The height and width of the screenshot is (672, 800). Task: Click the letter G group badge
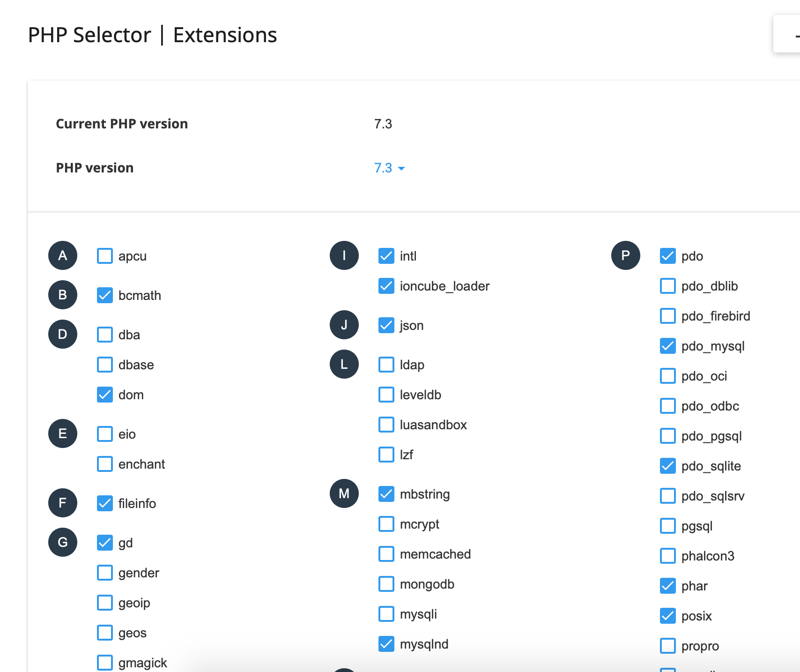(63, 542)
